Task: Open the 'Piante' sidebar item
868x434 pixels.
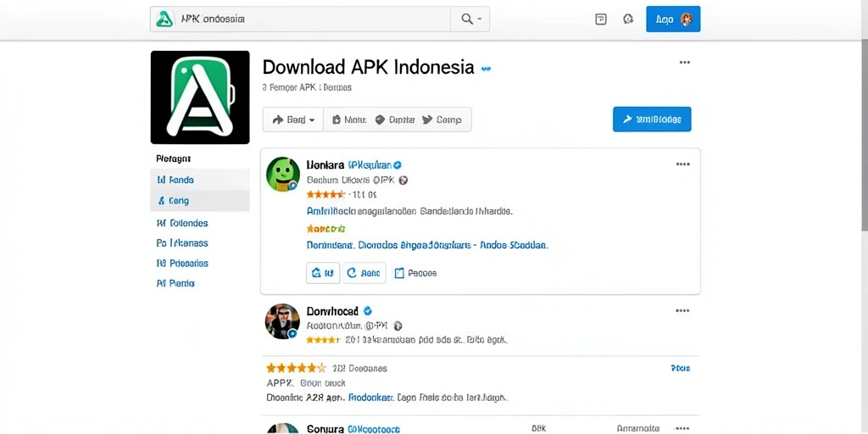Action: point(176,283)
